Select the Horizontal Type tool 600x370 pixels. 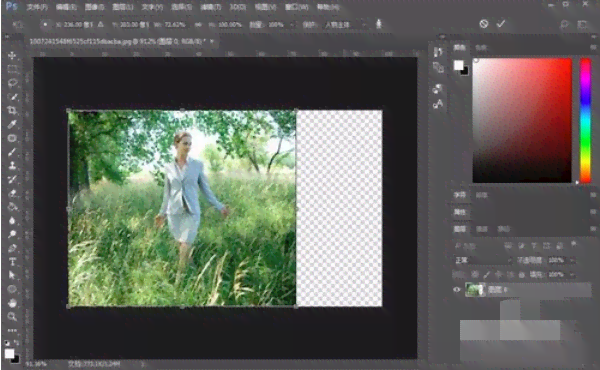coord(12,262)
